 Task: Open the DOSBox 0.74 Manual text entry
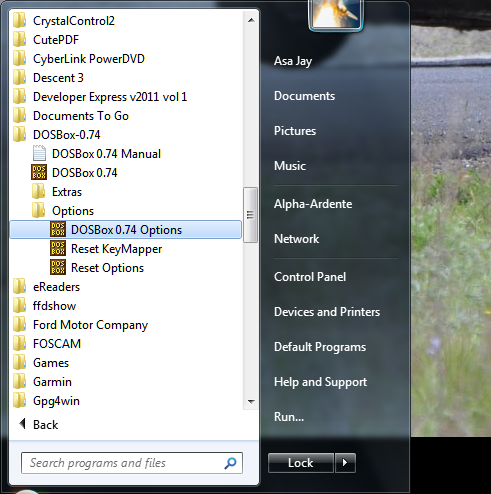[x=106, y=154]
